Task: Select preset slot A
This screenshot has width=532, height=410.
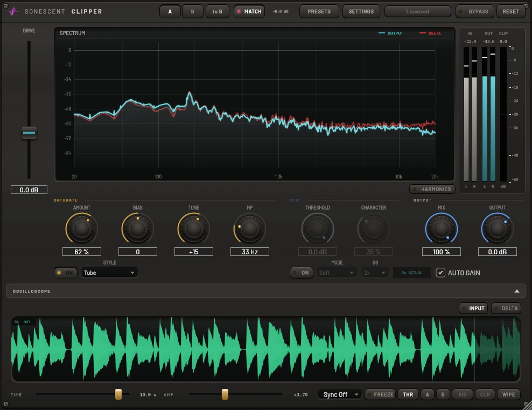Action: click(x=170, y=11)
